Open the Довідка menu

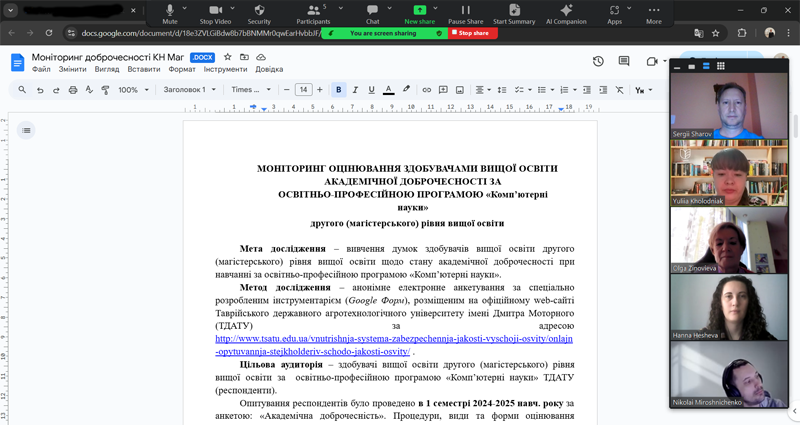point(269,69)
